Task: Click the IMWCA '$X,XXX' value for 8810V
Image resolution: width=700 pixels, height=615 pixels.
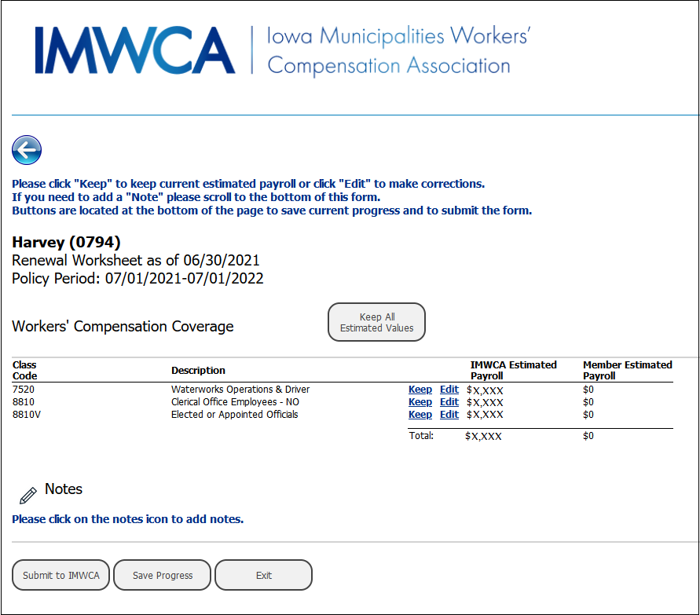Action: 485,415
